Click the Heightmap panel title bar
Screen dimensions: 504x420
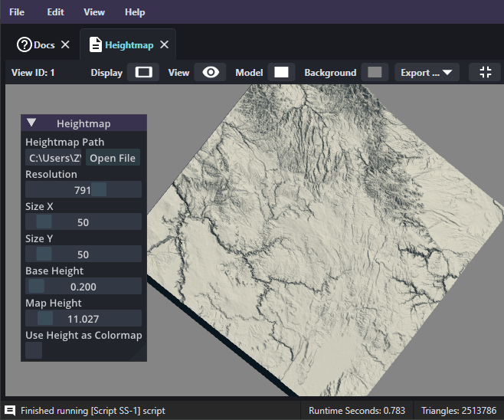[84, 123]
